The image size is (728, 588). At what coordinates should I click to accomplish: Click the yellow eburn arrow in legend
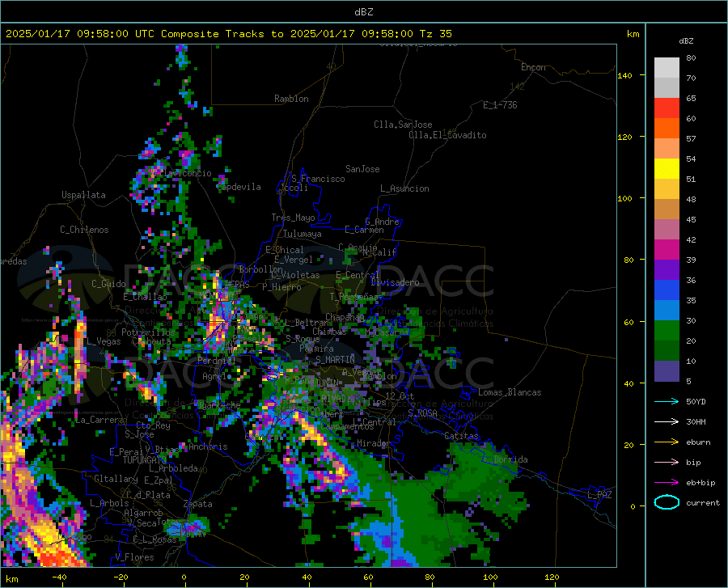coord(667,442)
